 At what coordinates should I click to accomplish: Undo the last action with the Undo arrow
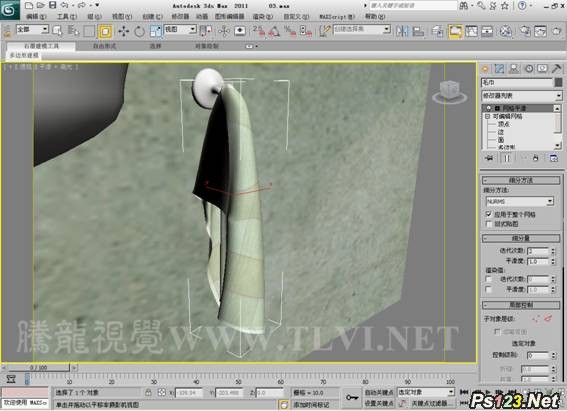click(x=64, y=5)
